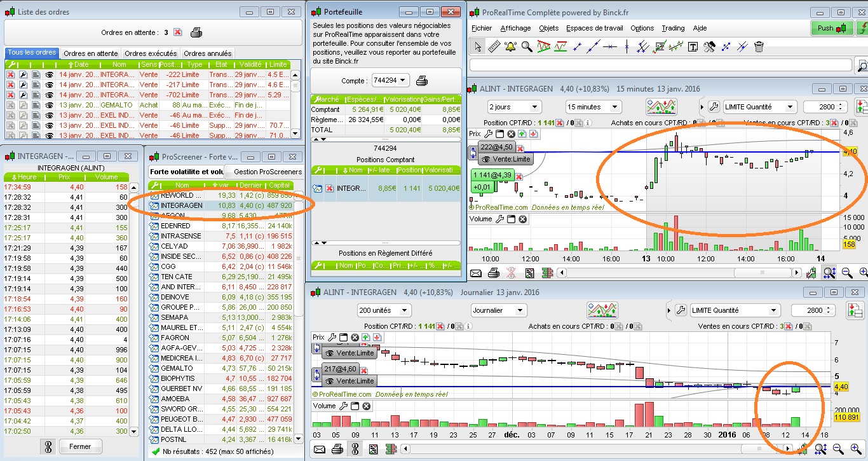Open indicators icon on 15 minutes chart
This screenshot has width=868, height=461.
(661, 107)
